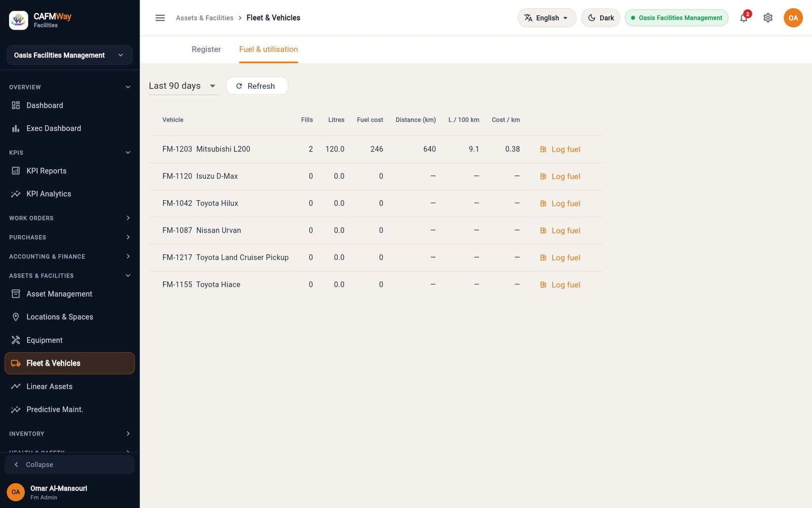Click the KPI Reports icon
Viewport: 812px width, 508px height.
16,171
